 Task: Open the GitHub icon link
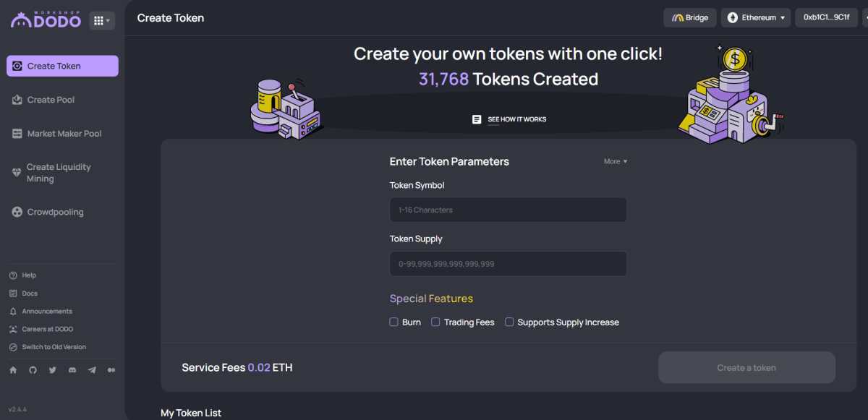33,370
